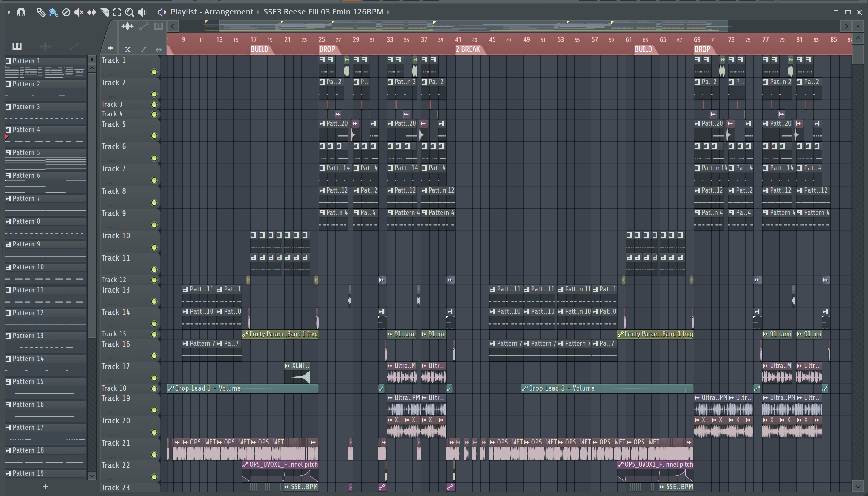Mute Track 2 with its green LED
The image size is (868, 496).
tap(154, 94)
